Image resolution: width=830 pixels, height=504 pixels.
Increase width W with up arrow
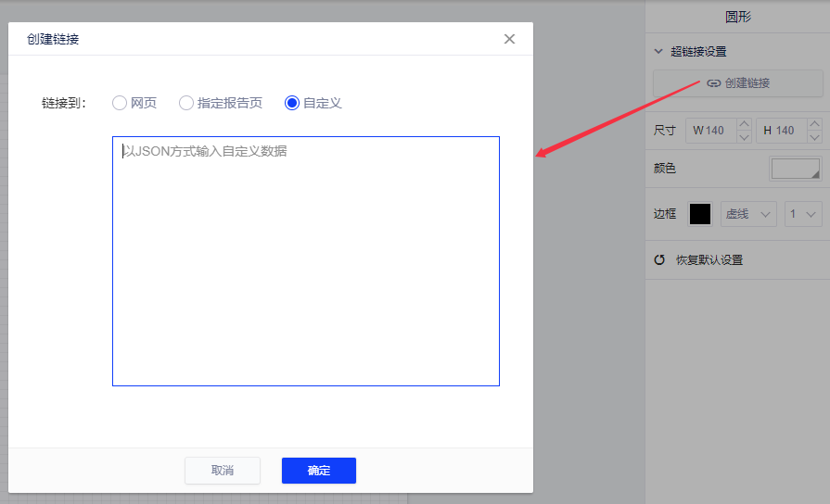coord(743,124)
